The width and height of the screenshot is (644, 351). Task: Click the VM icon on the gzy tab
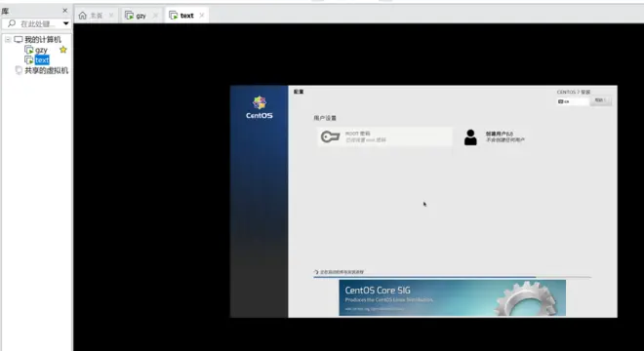coord(130,16)
